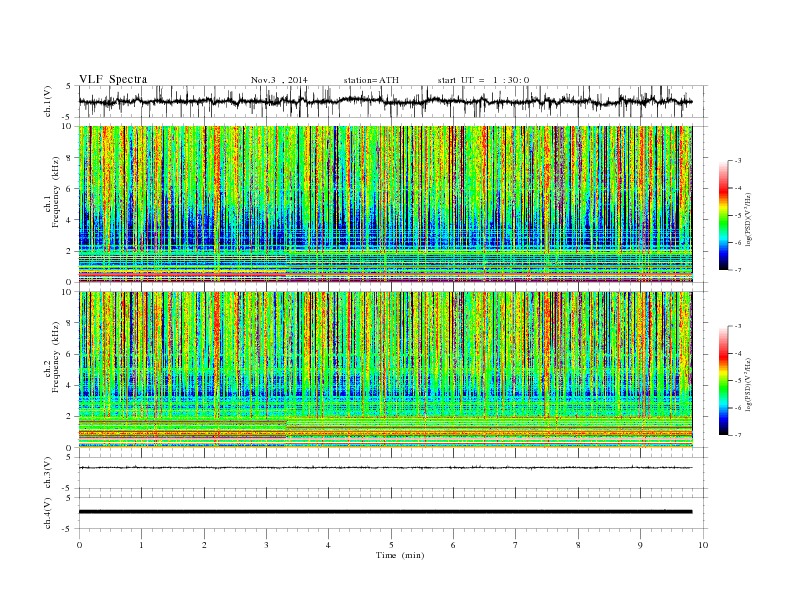Click the "3" tick on the time axis
The height and width of the screenshot is (612, 792).
pyautogui.click(x=267, y=545)
